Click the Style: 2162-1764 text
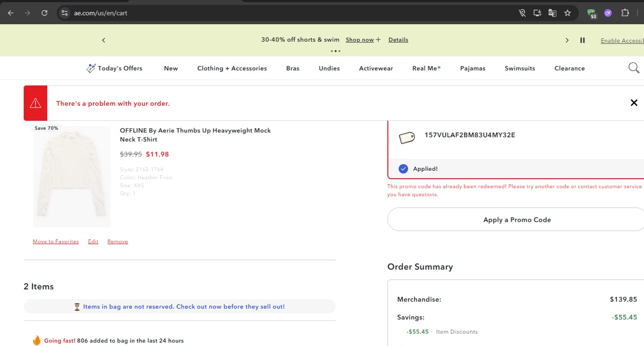The image size is (644, 346). click(142, 169)
